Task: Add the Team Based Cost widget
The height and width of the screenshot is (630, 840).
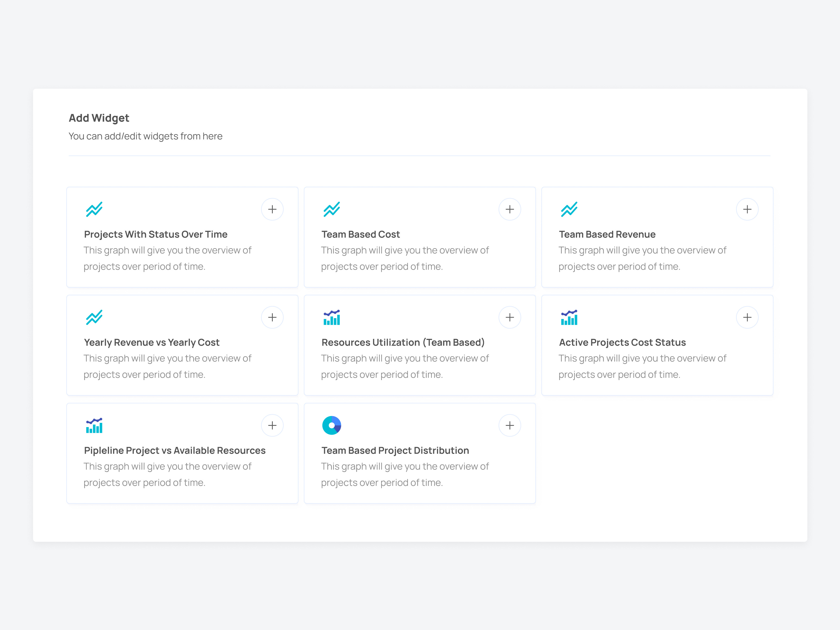Action: pos(510,209)
